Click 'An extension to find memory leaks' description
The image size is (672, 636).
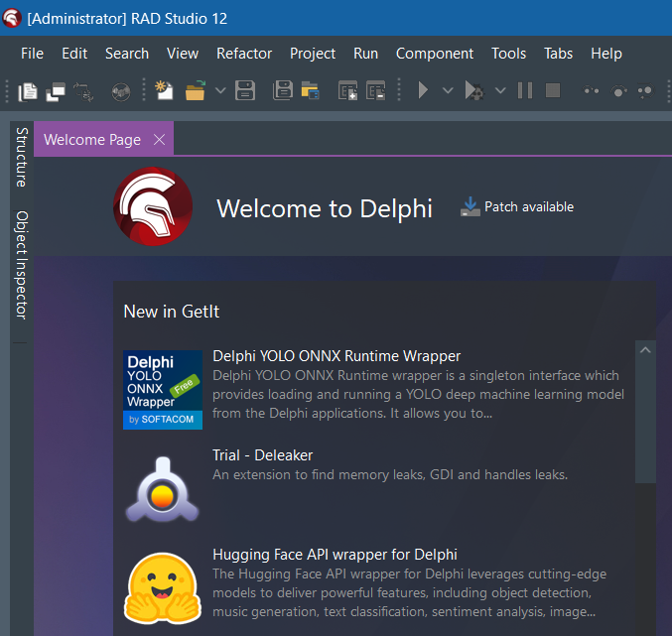point(390,474)
